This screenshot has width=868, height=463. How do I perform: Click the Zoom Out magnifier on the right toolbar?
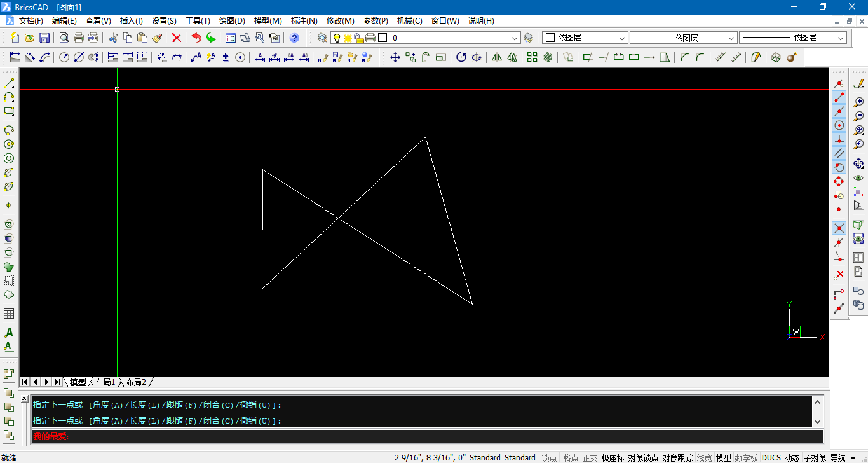(858, 116)
